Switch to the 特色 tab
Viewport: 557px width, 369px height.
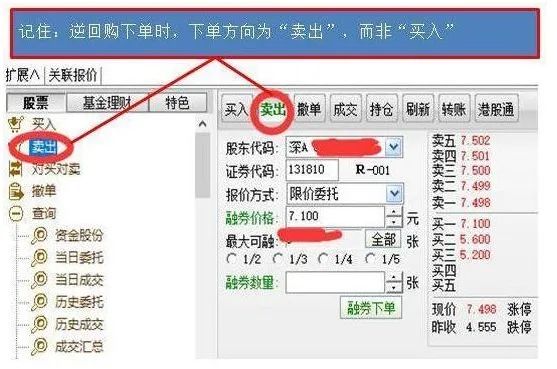[x=177, y=103]
